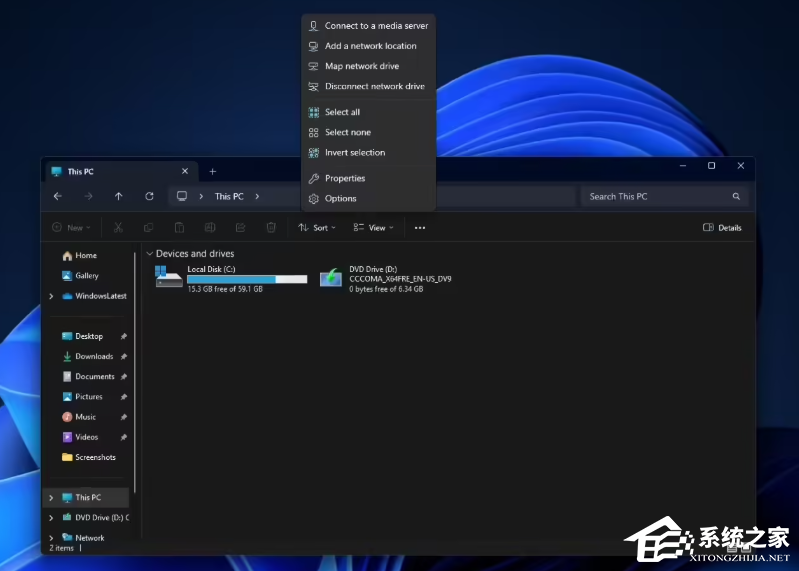Choose Connect to a media server
799x571 pixels.
(369, 25)
